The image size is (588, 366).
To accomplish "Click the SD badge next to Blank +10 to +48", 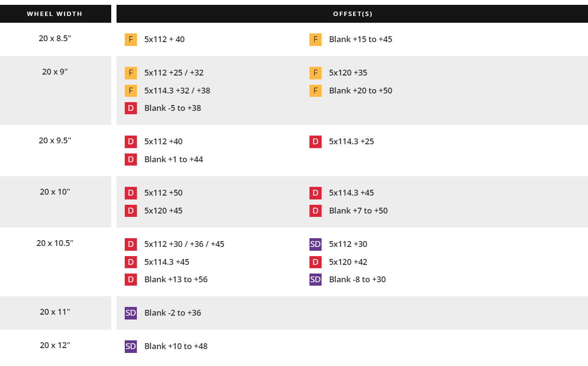I will click(x=131, y=347).
